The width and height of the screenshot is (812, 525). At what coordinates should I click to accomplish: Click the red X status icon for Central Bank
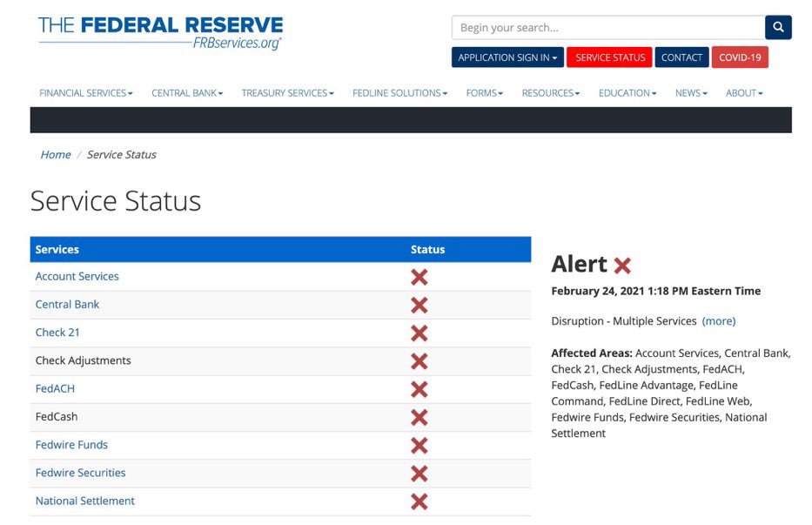419,306
